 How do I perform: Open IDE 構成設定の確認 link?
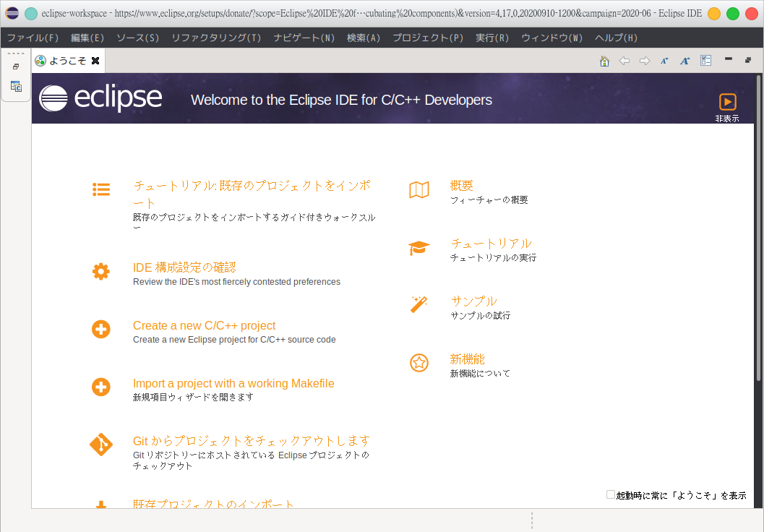[x=184, y=267]
